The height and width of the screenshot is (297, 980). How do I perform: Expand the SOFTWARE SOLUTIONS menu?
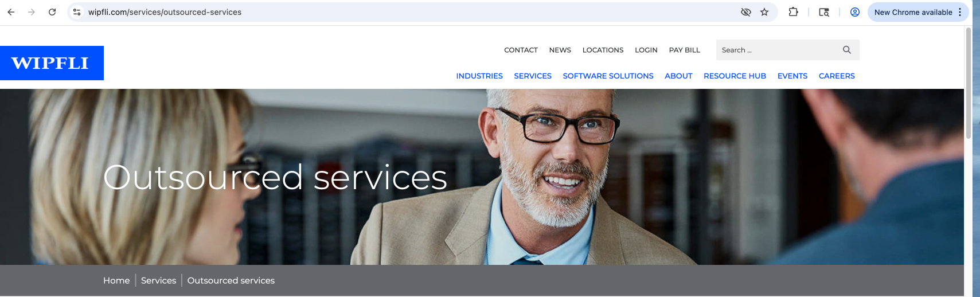[x=608, y=76]
